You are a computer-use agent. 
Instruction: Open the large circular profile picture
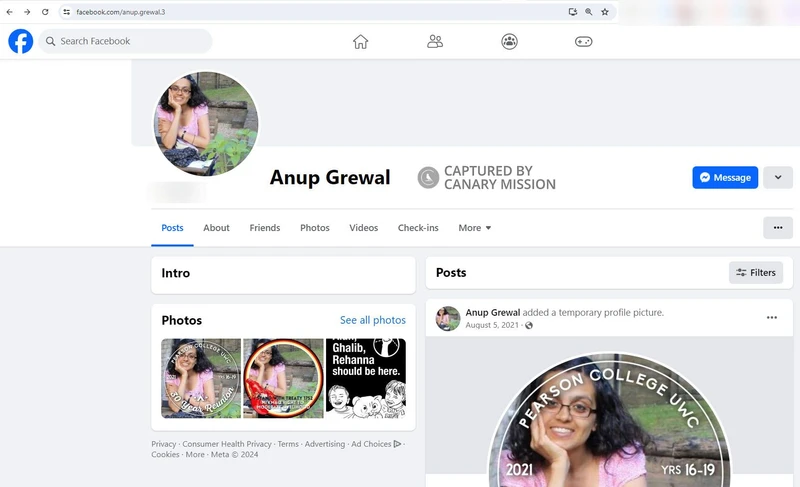point(206,123)
